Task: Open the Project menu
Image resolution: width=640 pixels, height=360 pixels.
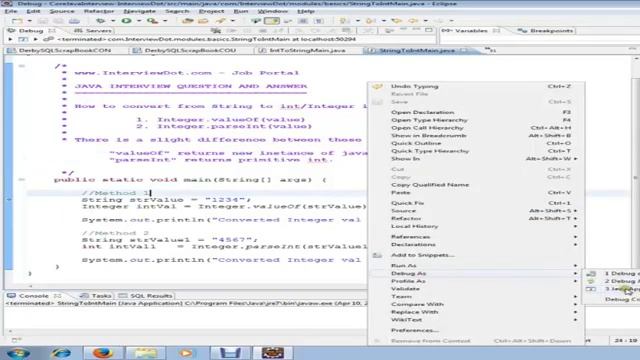Action: (x=211, y=11)
